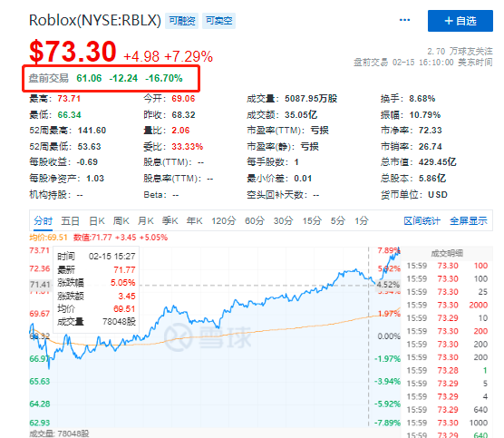Click the 委比 value 33.33%
Image resolution: width=504 pixels, height=438 pixels.
[188, 147]
